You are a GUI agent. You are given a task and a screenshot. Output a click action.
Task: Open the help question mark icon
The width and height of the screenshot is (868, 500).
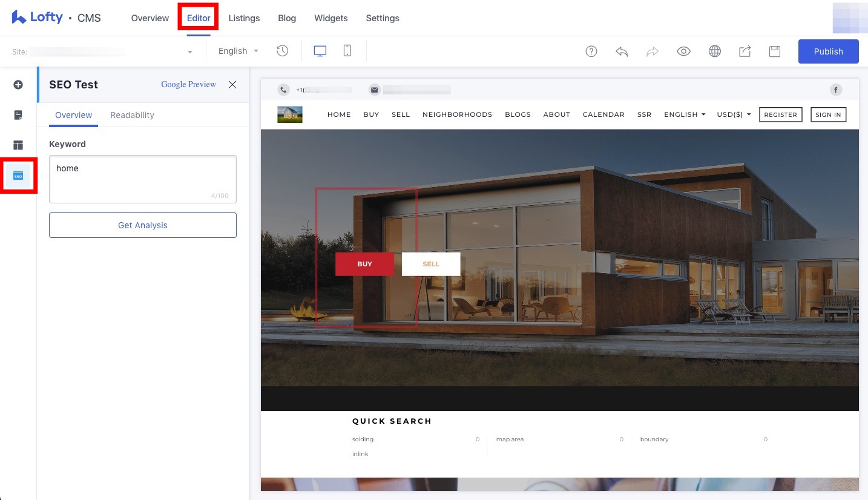591,51
